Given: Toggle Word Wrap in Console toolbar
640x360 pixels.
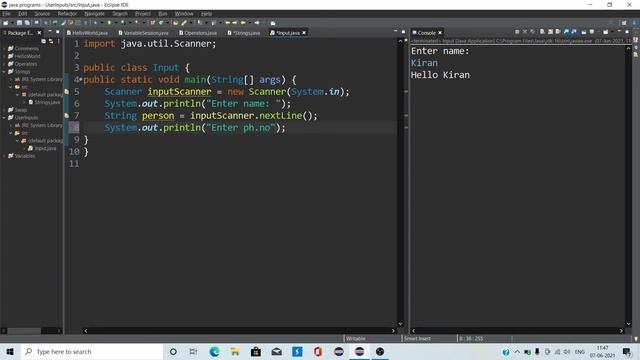Looking at the screenshot, I should point(558,32).
